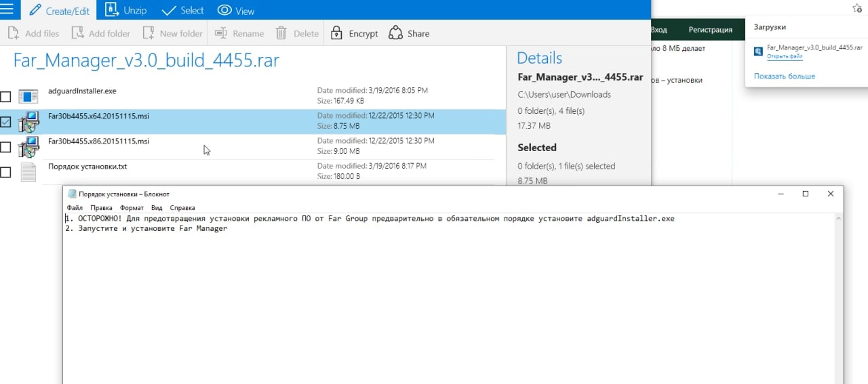
Task: Select the file Порядок установки.txt
Action: (x=87, y=166)
